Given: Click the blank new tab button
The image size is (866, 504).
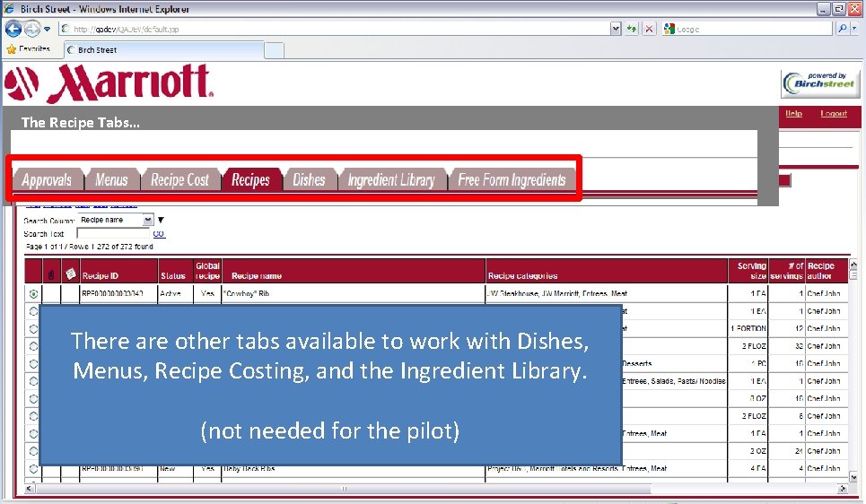Looking at the screenshot, I should pos(274,50).
